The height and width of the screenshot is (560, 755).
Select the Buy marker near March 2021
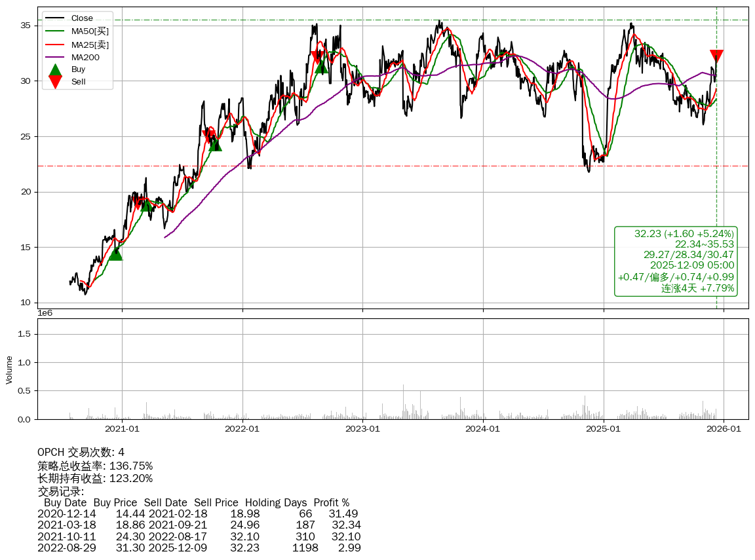[146, 206]
